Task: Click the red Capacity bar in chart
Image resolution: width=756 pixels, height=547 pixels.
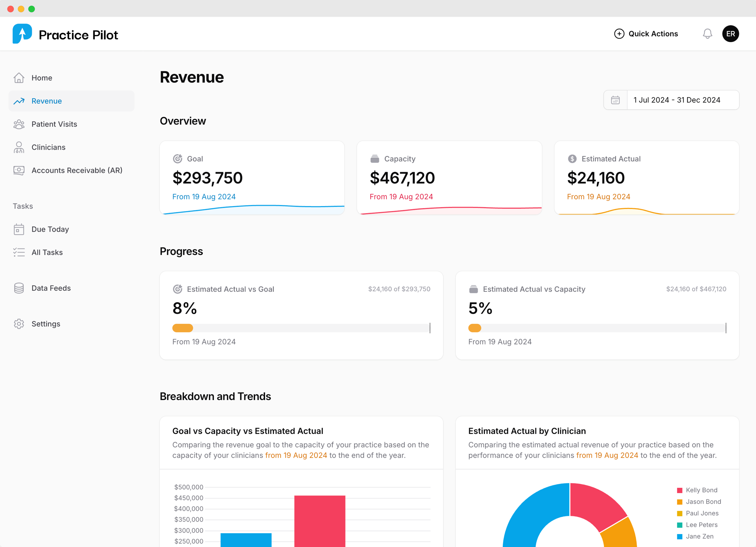Action: point(320,521)
